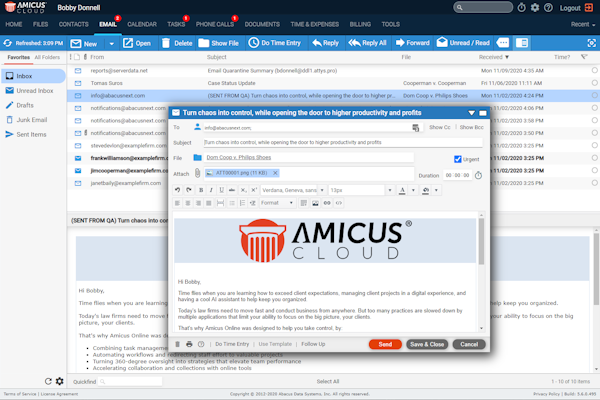
Task: Open timer icon in top header
Action: point(522,7)
